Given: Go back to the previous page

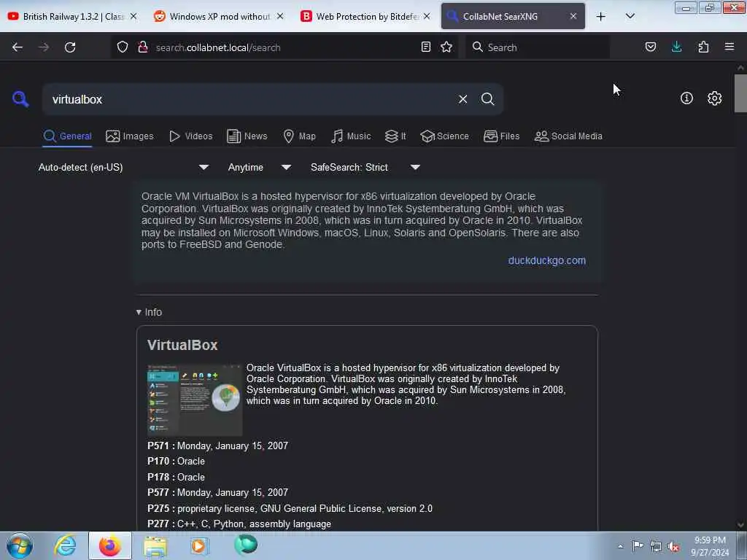Looking at the screenshot, I should click(x=18, y=47).
